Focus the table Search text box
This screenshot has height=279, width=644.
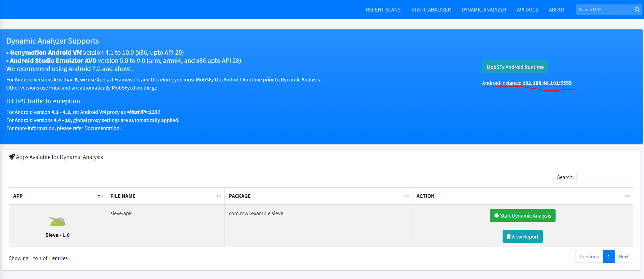(x=604, y=177)
